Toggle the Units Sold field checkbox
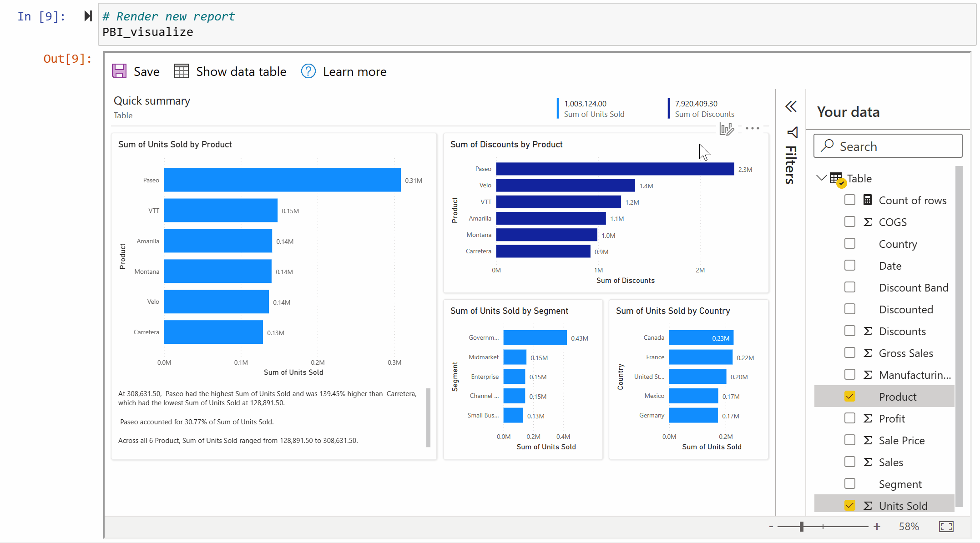980x543 pixels. tap(850, 506)
